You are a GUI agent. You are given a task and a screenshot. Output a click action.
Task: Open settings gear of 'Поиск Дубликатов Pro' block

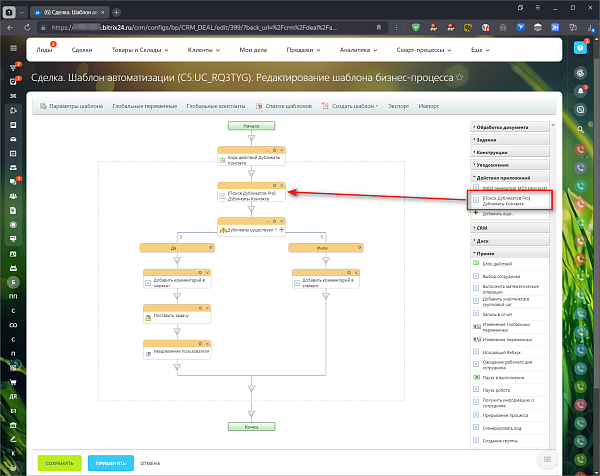(274, 186)
